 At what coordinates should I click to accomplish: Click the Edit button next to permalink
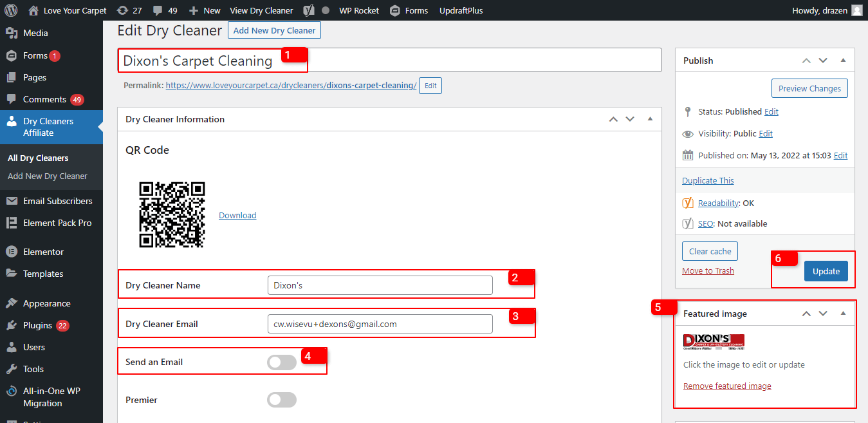pos(430,86)
